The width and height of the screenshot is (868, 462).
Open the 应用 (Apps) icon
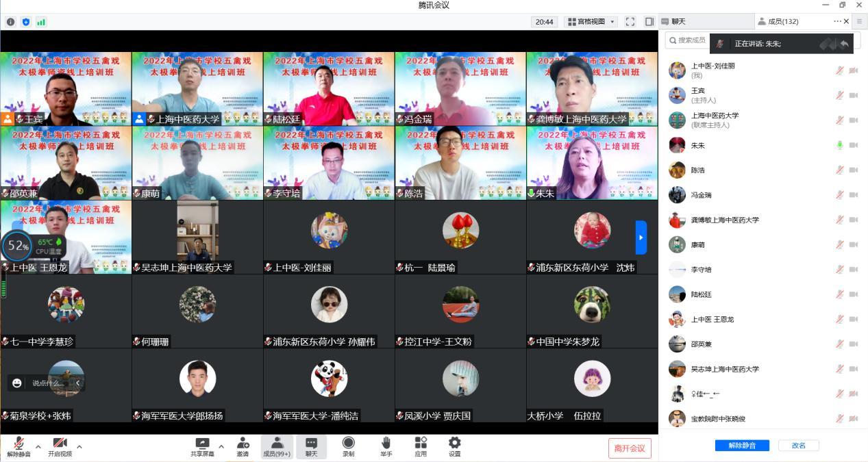(x=421, y=444)
